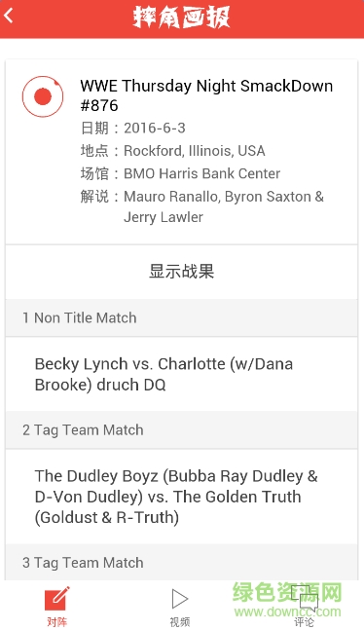Expand the 3 Tag Team Match header
This screenshot has height=630, width=364.
coord(182,563)
